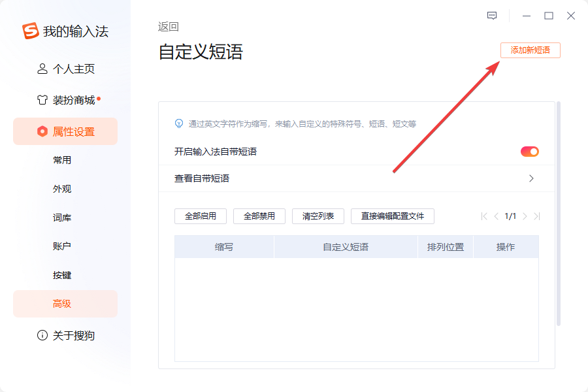The height and width of the screenshot is (392, 588).
Task: Open feedback via the message bubble icon
Action: [x=491, y=15]
